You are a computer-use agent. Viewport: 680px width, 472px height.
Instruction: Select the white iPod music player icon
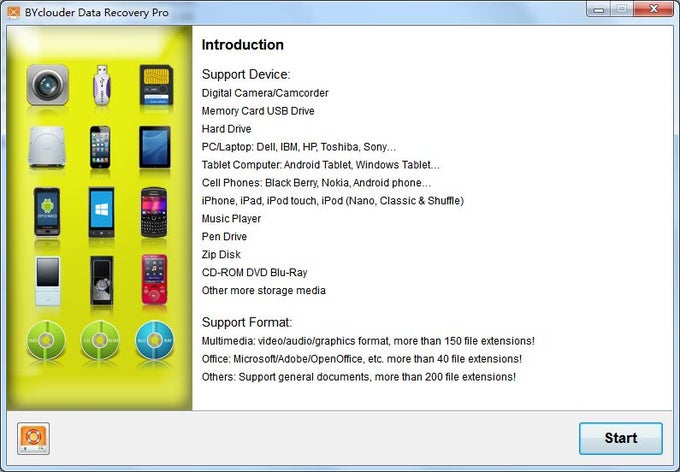[x=48, y=281]
